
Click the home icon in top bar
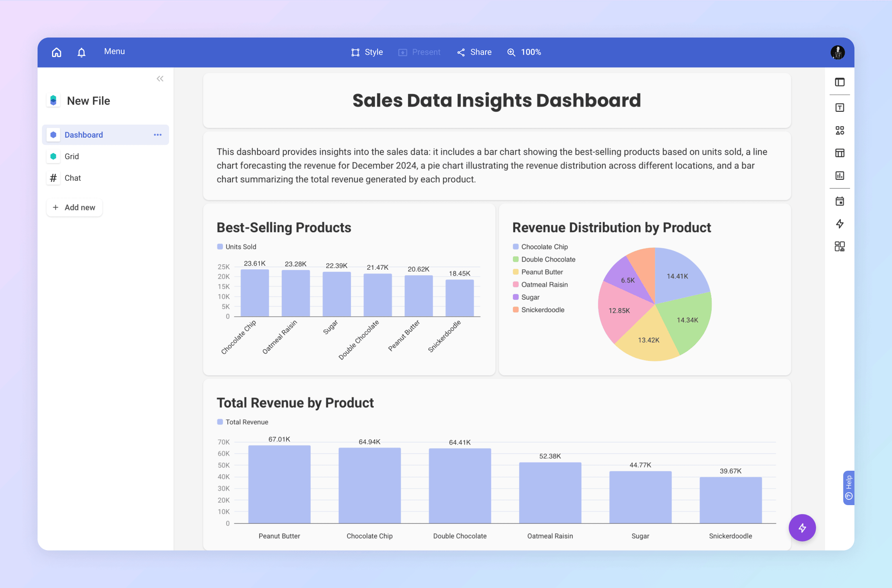click(57, 52)
